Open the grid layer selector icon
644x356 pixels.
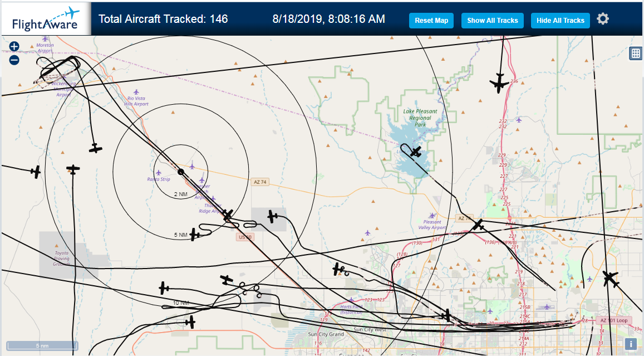[636, 53]
